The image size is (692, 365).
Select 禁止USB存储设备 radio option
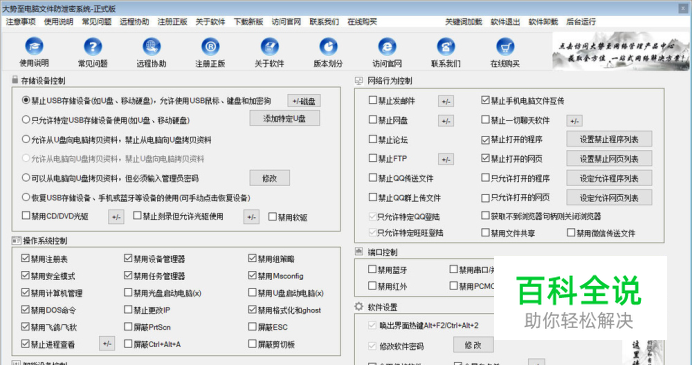pyautogui.click(x=26, y=101)
